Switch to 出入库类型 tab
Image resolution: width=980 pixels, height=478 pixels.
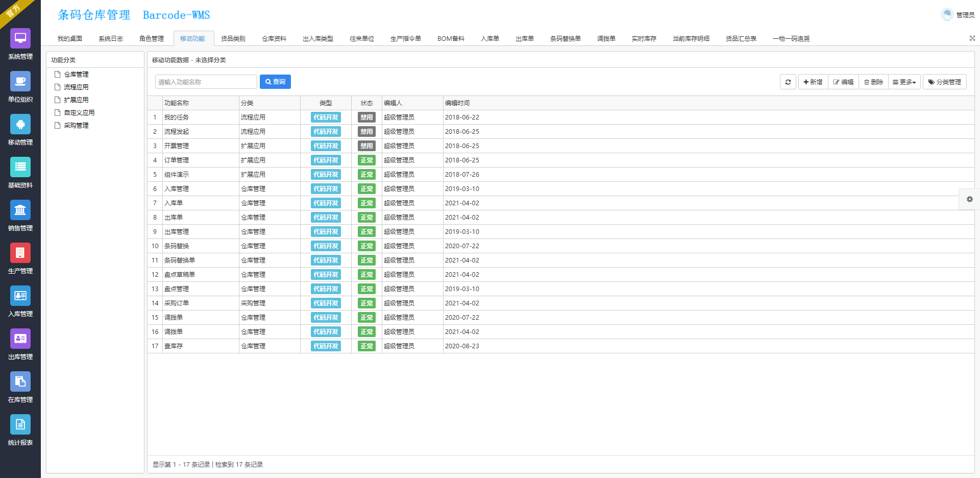pos(318,39)
